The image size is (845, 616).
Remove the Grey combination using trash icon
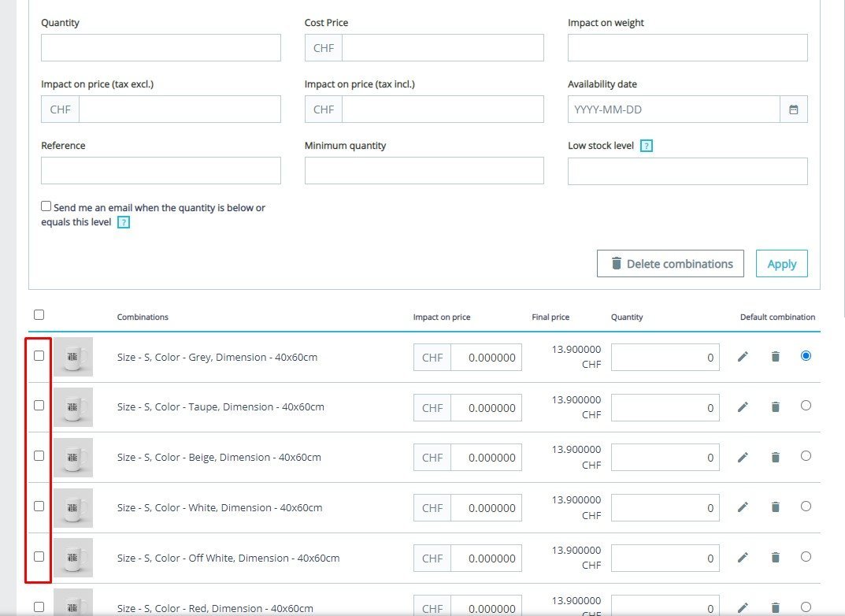[775, 357]
